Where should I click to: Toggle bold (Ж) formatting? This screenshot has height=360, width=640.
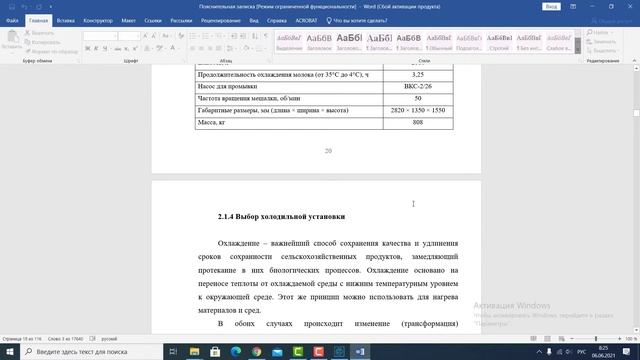tap(87, 49)
